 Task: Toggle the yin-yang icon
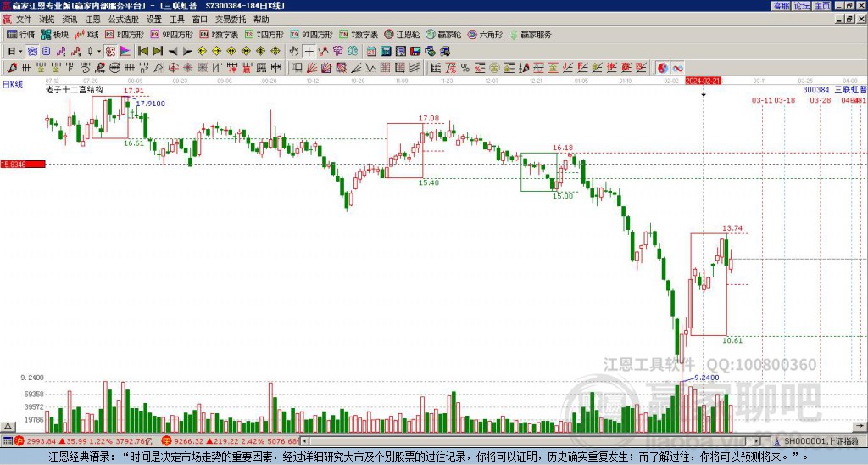[x=663, y=68]
